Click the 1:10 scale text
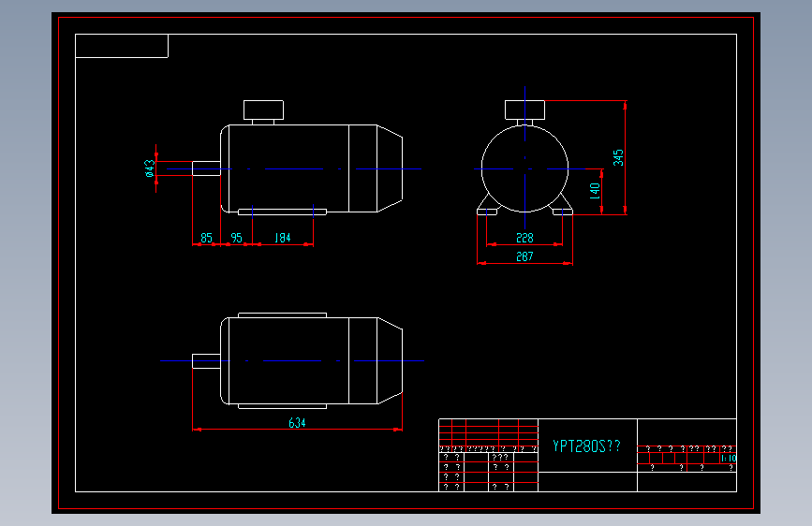Image resolution: width=812 pixels, height=526 pixels. [729, 459]
